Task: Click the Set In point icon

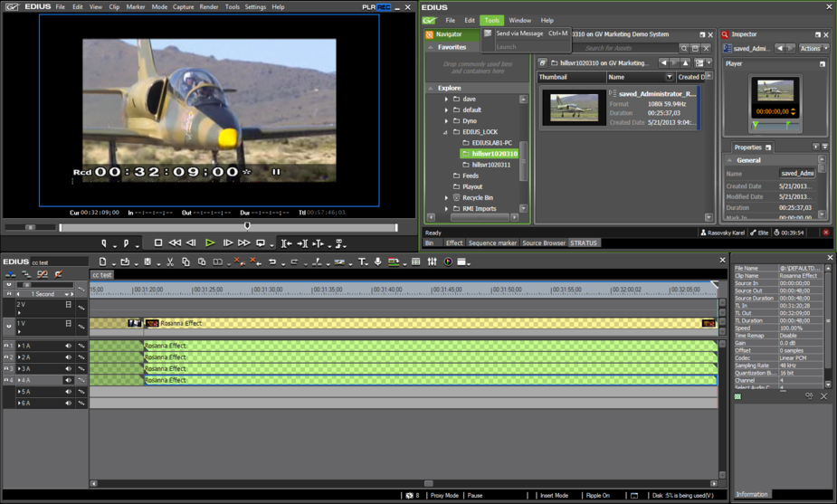Action: 103,243
